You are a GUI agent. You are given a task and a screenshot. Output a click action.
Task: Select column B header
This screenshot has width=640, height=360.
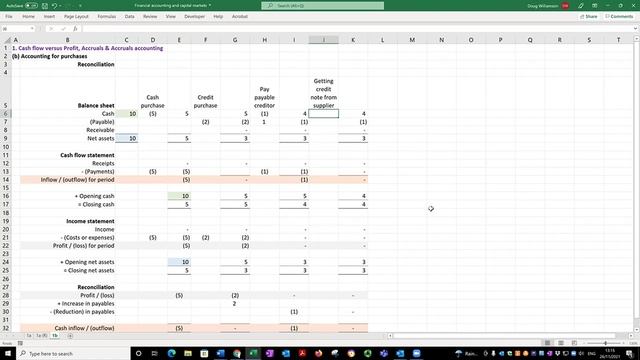68,40
